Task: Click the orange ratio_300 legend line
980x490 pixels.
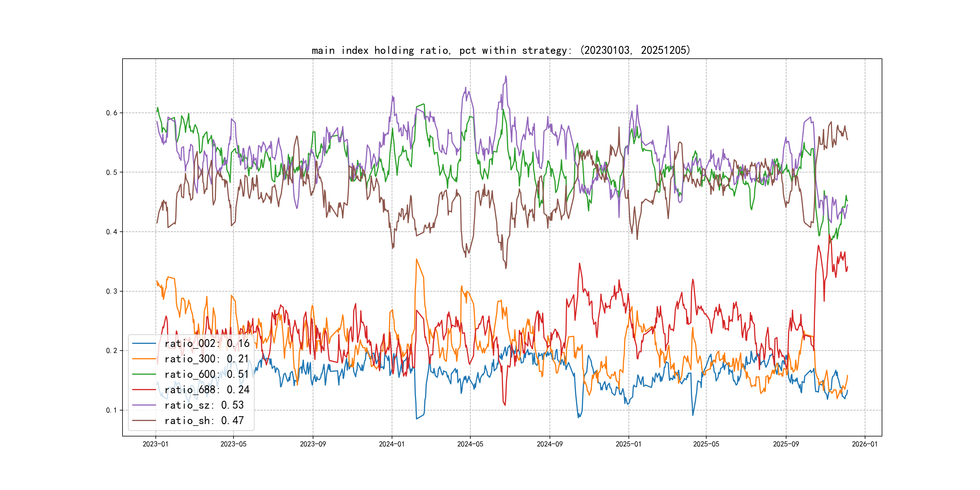Action: (x=144, y=359)
